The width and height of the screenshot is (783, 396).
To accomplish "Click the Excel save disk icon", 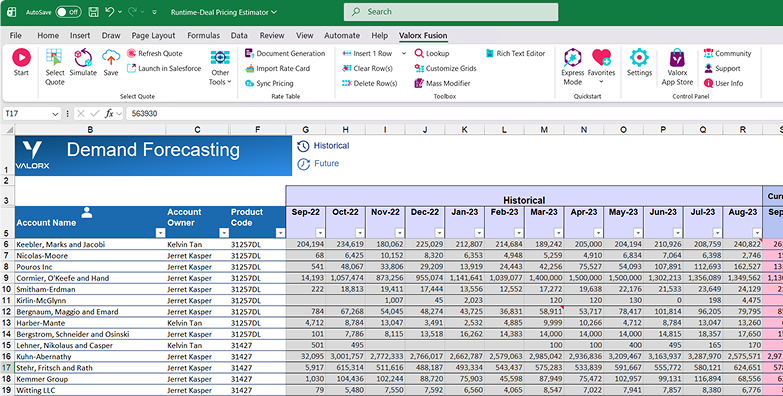I will (93, 12).
